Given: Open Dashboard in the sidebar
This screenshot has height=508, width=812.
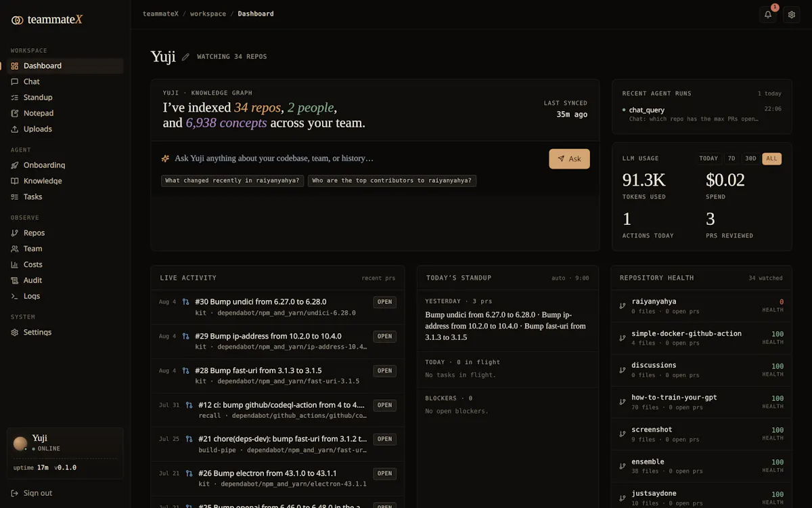Looking at the screenshot, I should coord(65,66).
